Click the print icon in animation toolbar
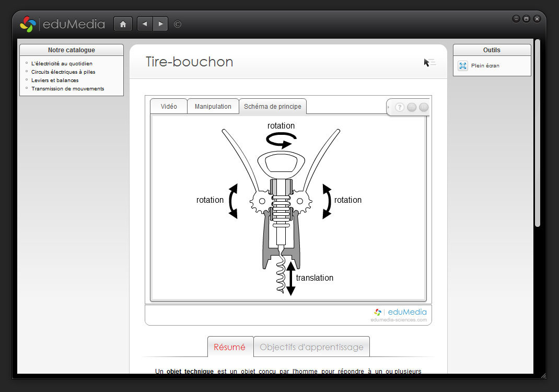 coord(412,107)
